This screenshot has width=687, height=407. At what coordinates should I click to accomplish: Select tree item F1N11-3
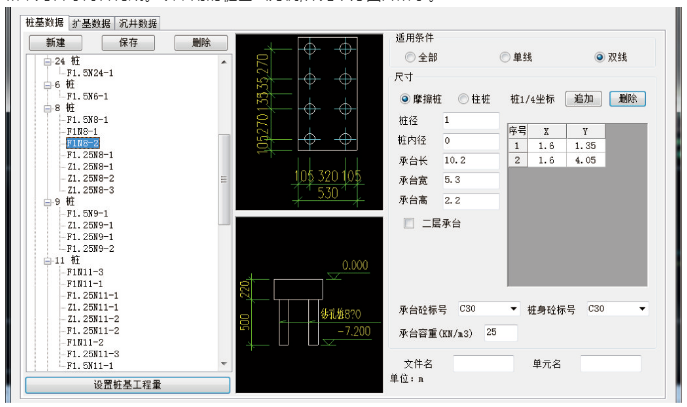click(85, 272)
